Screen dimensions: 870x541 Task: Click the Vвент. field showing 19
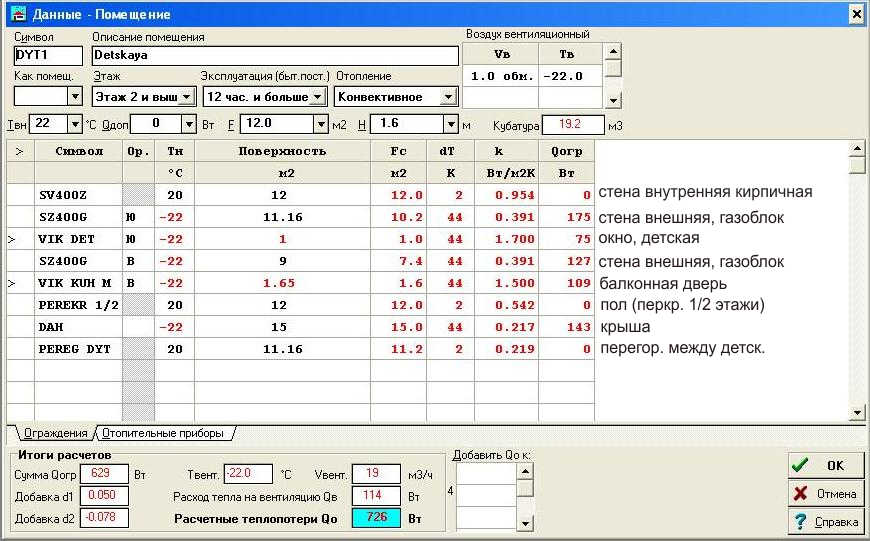point(376,473)
